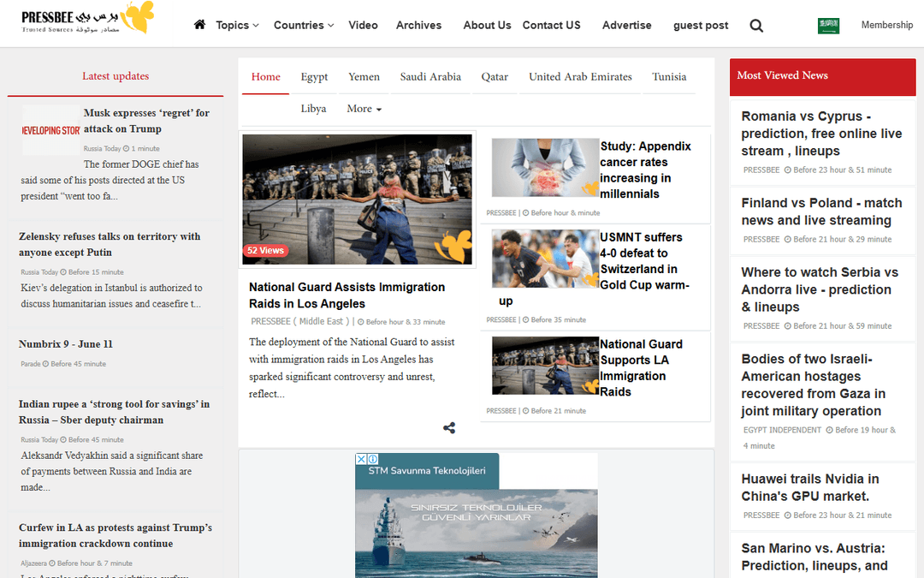Screen dimensions: 924x578
Task: Open Numbrix 9 - June 11 article
Action: point(65,344)
